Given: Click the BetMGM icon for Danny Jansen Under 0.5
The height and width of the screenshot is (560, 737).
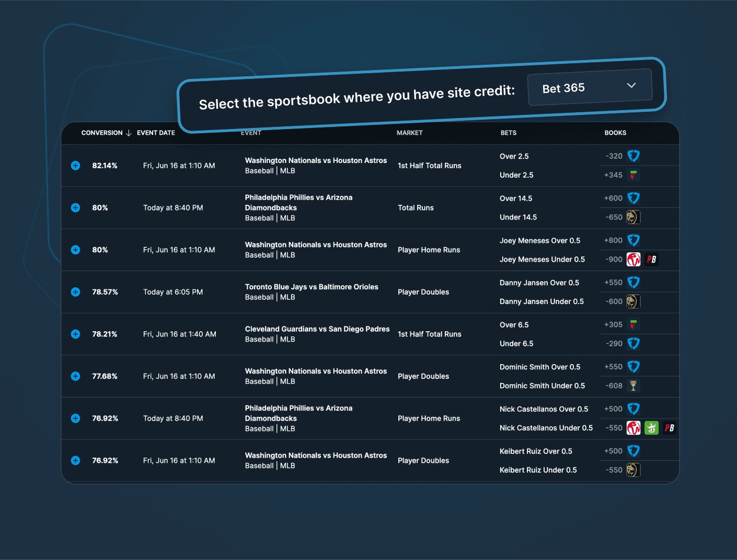Looking at the screenshot, I should [x=634, y=301].
